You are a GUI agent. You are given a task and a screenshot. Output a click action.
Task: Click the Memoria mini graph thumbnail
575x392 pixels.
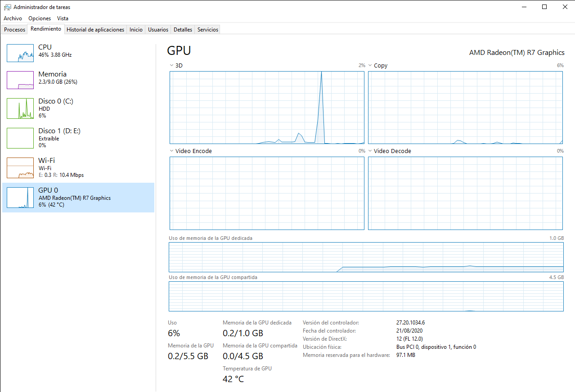point(20,80)
